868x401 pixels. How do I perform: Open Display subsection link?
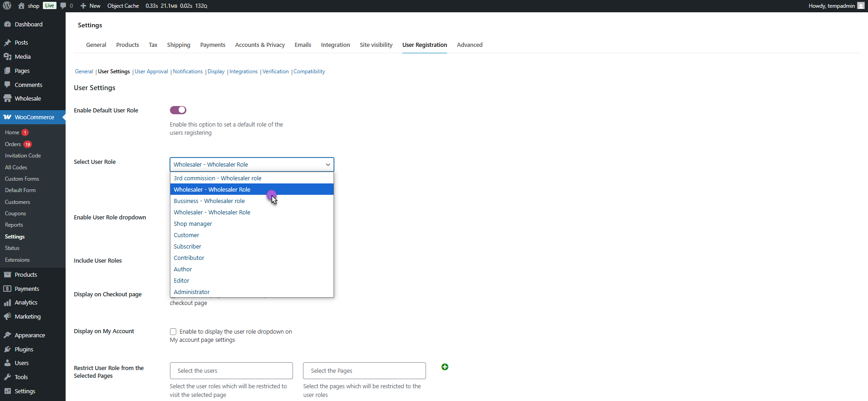coord(216,71)
